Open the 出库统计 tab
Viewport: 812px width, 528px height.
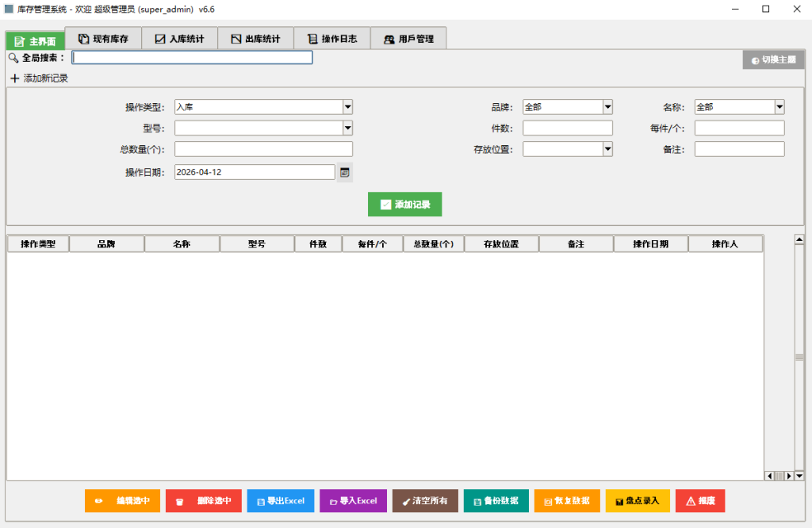(x=255, y=39)
